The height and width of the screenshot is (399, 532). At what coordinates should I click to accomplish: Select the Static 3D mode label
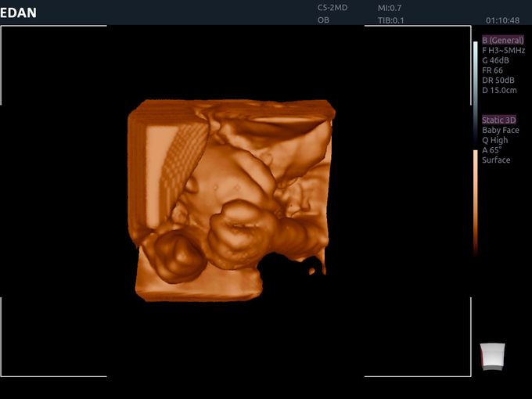point(499,120)
